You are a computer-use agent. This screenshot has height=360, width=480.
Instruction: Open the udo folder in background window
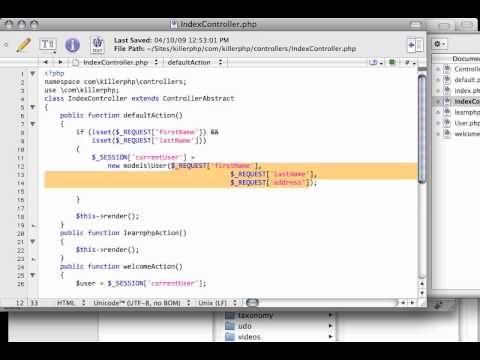245,326
